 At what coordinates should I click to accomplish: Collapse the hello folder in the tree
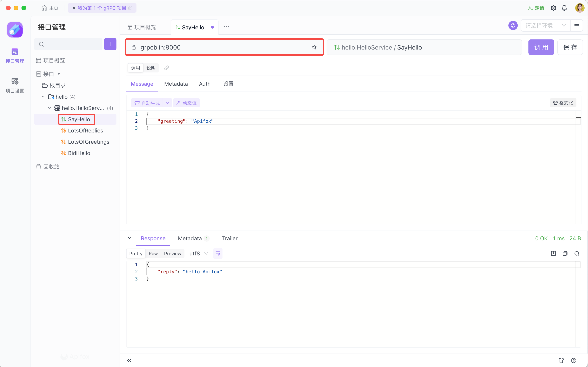(x=43, y=97)
